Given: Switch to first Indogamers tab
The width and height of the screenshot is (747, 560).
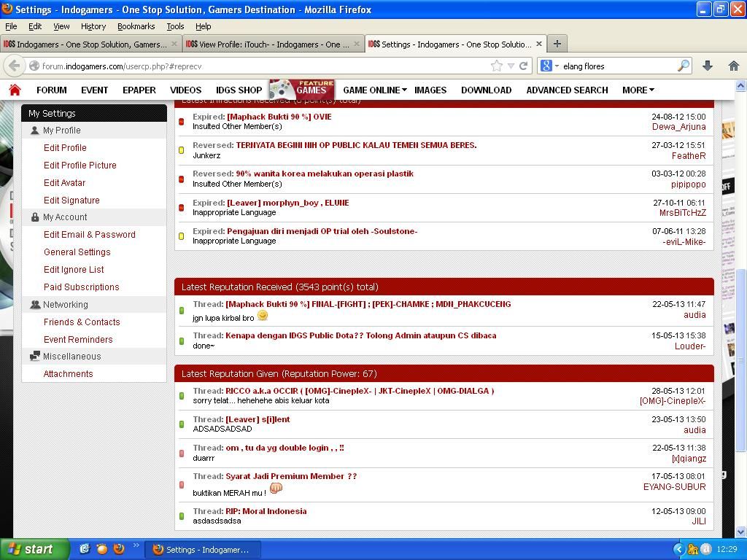Looking at the screenshot, I should point(90,44).
